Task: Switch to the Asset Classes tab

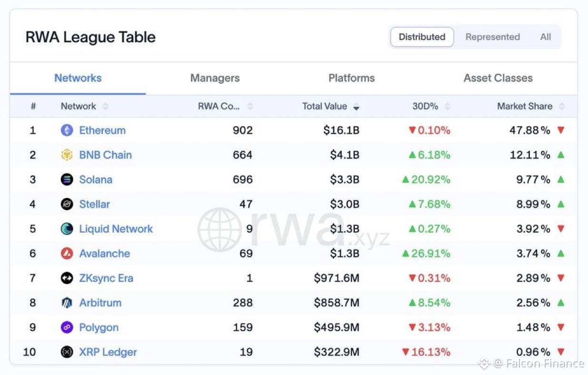Action: (x=498, y=78)
